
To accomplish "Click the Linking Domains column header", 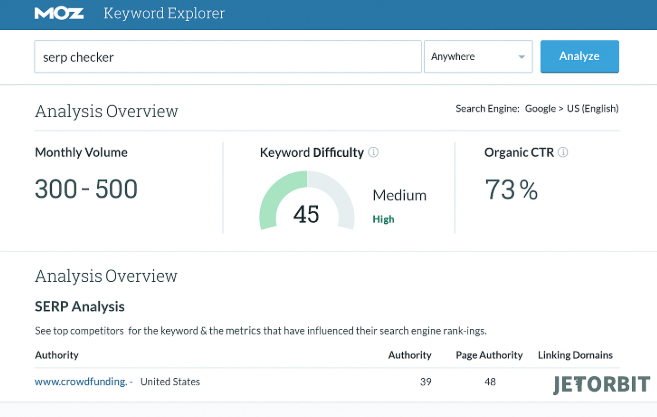I will click(x=575, y=355).
